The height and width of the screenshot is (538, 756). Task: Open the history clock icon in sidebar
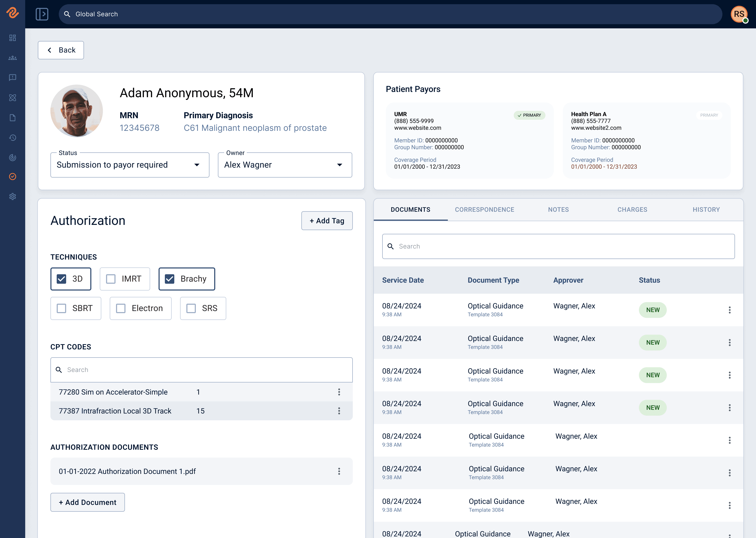click(13, 137)
